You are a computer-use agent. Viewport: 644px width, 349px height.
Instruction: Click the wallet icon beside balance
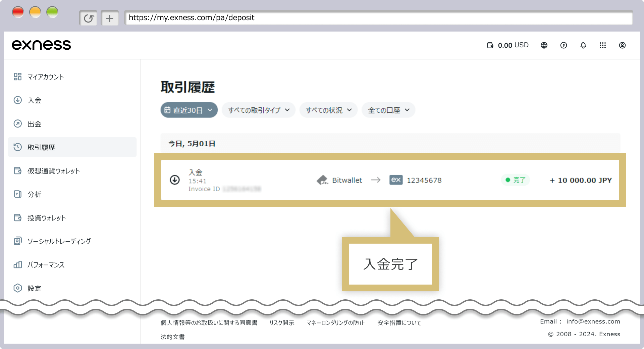click(490, 45)
